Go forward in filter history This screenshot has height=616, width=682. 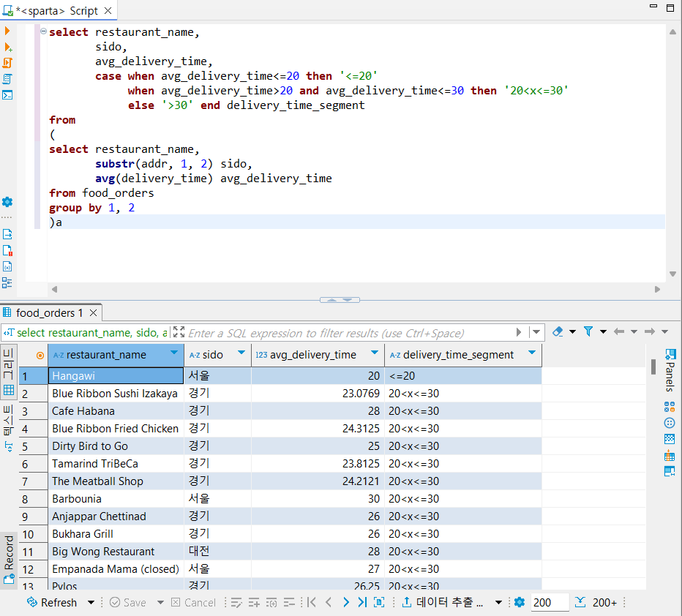(650, 331)
